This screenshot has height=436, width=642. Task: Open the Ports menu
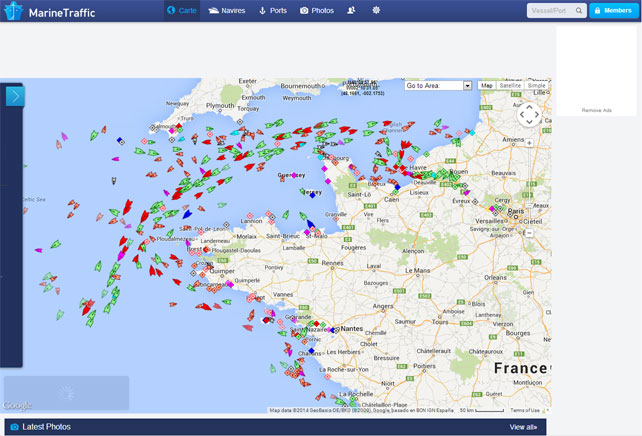click(272, 10)
